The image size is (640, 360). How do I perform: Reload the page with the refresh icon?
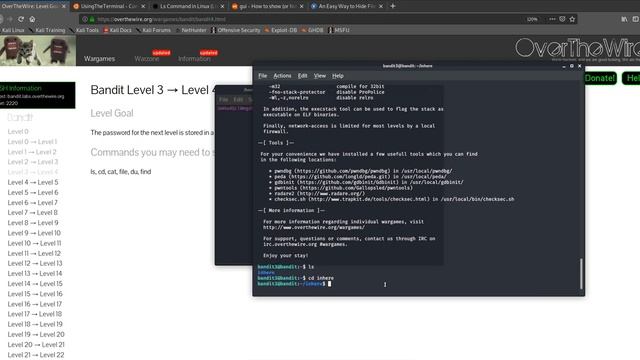point(21,19)
